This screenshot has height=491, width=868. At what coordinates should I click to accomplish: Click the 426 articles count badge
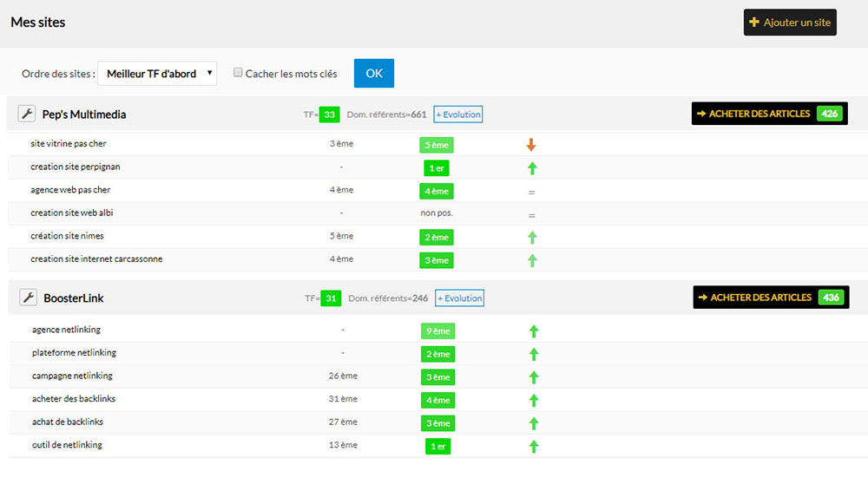(x=829, y=114)
